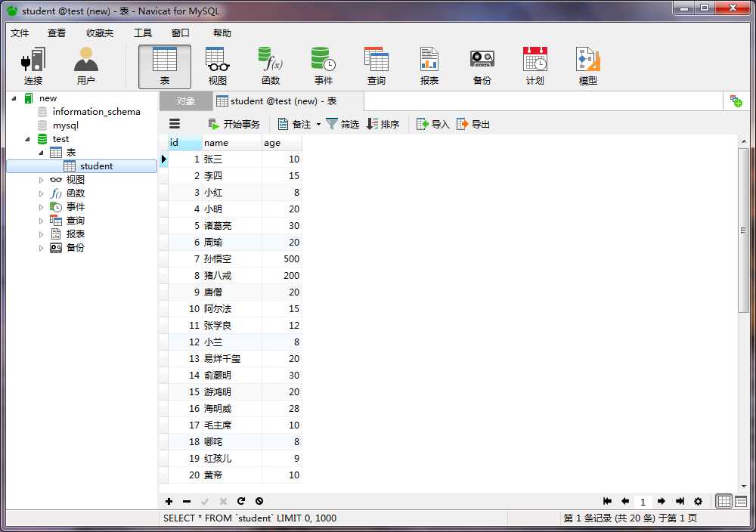
Task: Click the vertical scrollbar thumb
Action: [x=743, y=230]
